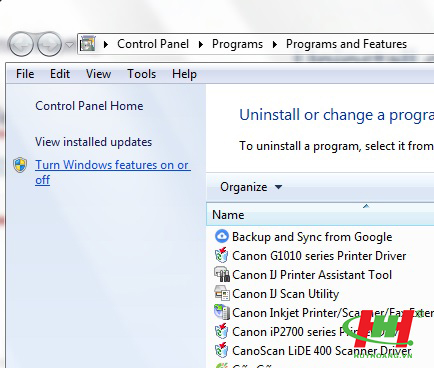
Task: Click the shield icon beside Windows features
Action: coord(20,165)
